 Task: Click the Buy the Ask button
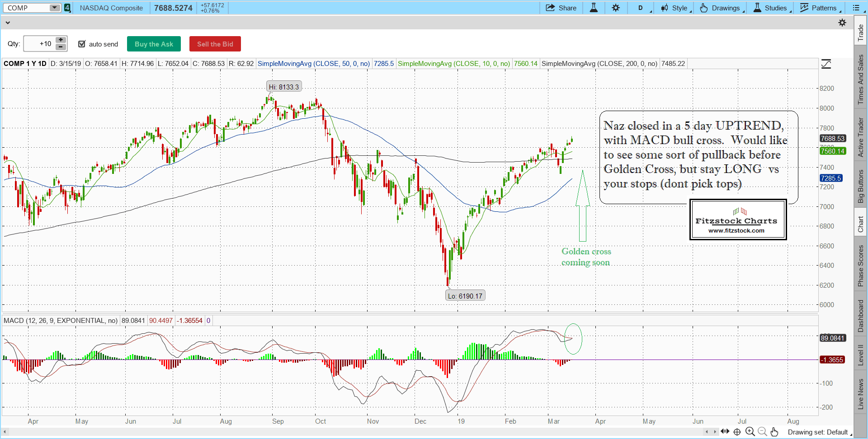[x=154, y=44]
